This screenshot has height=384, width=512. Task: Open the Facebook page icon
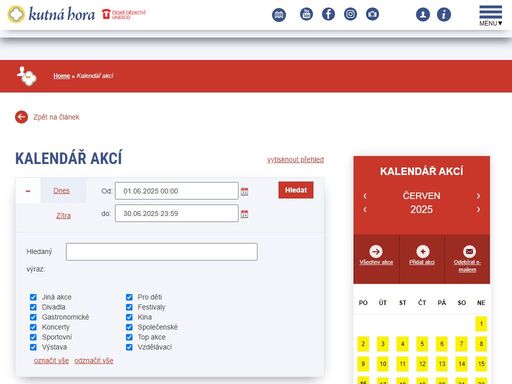point(328,14)
